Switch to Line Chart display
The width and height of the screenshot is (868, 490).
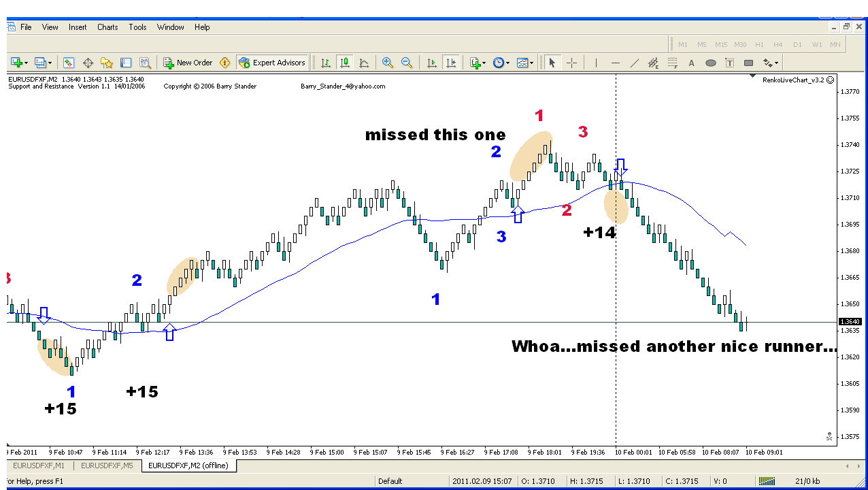coord(364,63)
